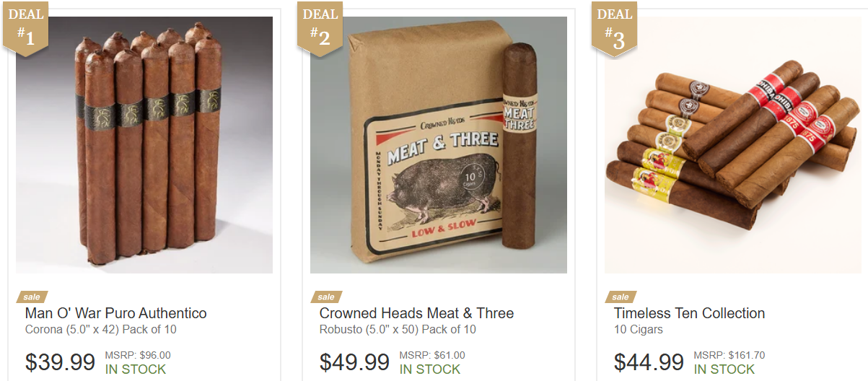Click the Deal #1 ribbon badge

click(x=25, y=27)
